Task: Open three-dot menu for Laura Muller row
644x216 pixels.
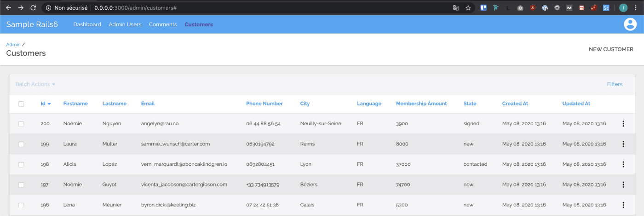Action: coord(623,144)
